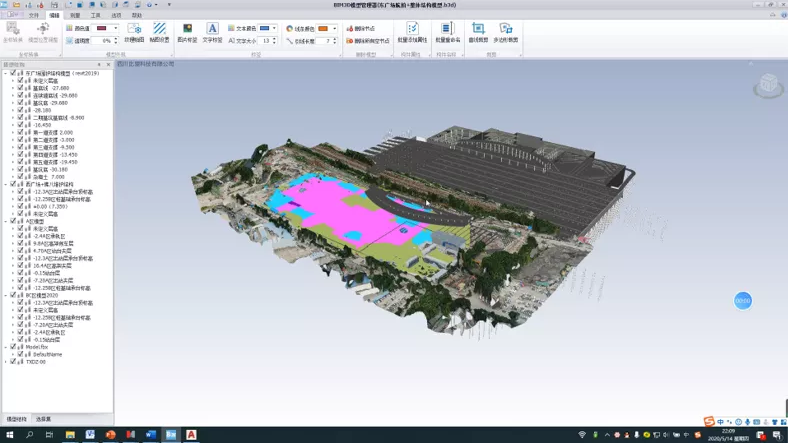
Task: Toggle checkbox for 杂填土 7.000
Action: 21,176
